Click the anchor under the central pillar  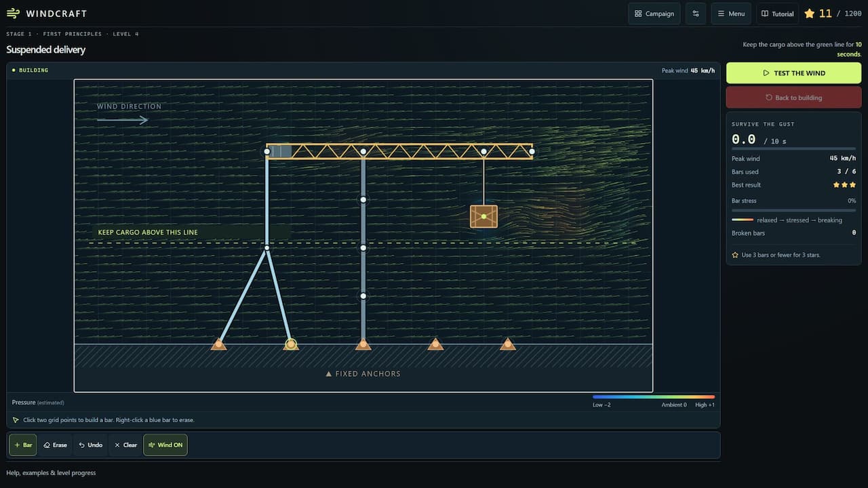pos(363,344)
